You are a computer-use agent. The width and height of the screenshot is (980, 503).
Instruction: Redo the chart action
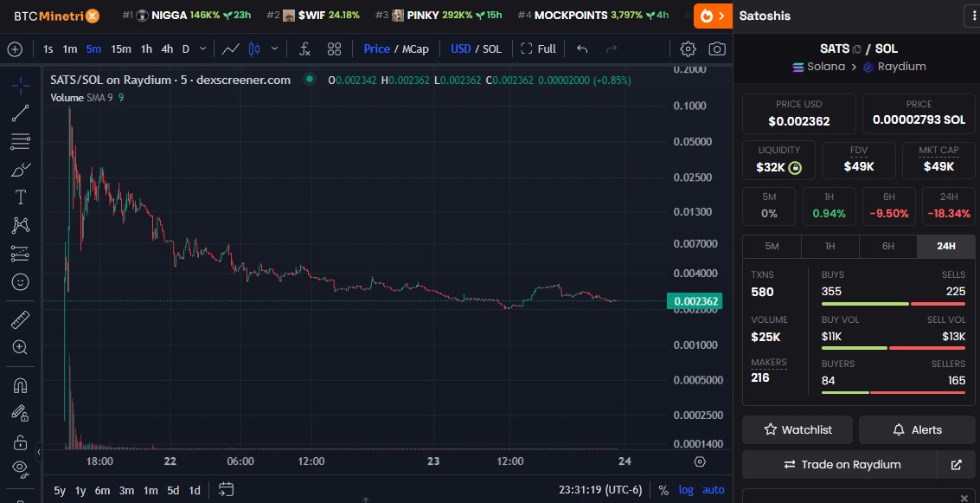click(x=612, y=48)
